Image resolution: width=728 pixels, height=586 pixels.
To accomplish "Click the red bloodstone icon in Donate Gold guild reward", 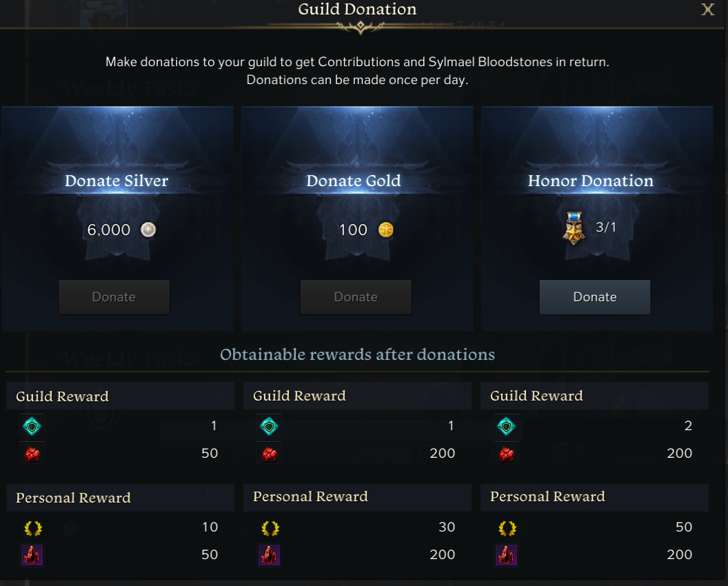I will [270, 454].
